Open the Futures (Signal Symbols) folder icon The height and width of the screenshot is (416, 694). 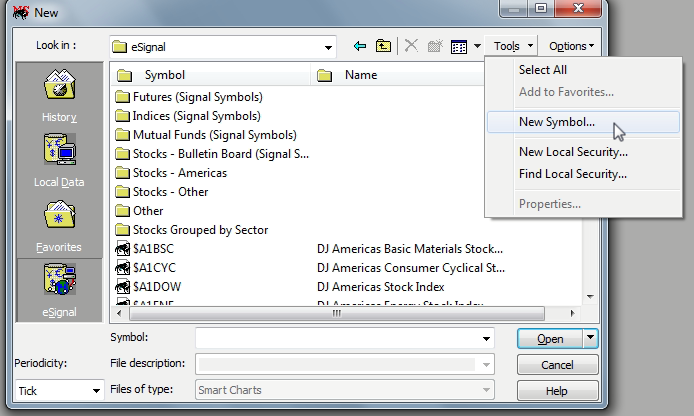[x=122, y=97]
